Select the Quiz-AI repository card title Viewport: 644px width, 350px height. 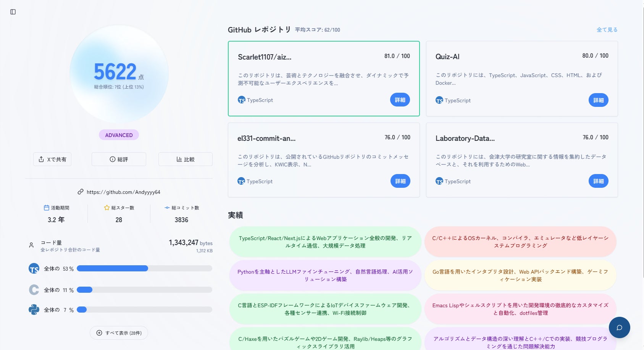pos(447,57)
